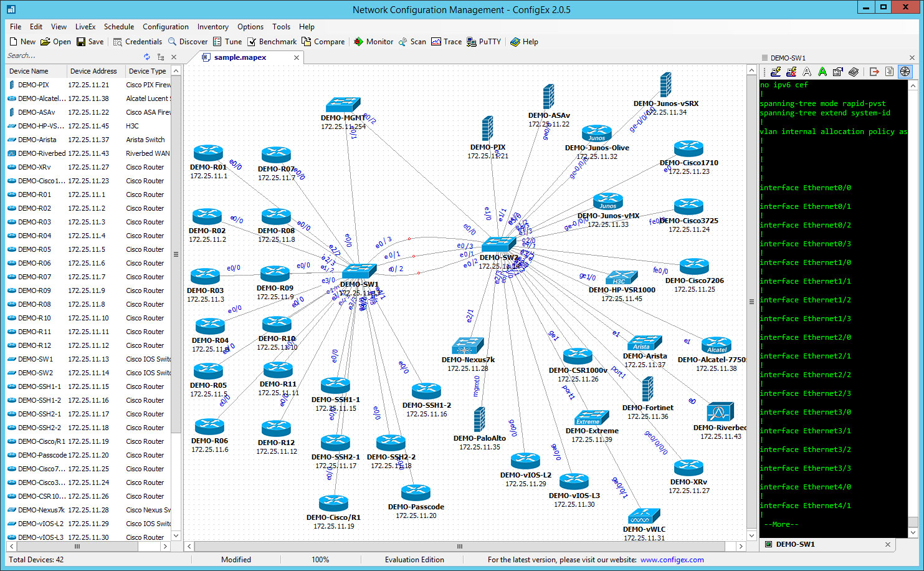This screenshot has height=571, width=924.
Task: Click the green letter A font icon
Action: tap(822, 72)
